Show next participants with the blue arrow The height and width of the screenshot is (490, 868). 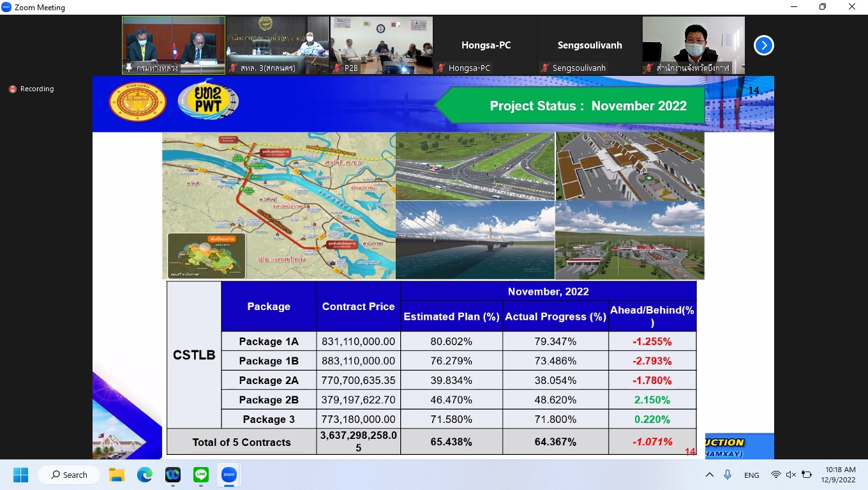tap(763, 45)
